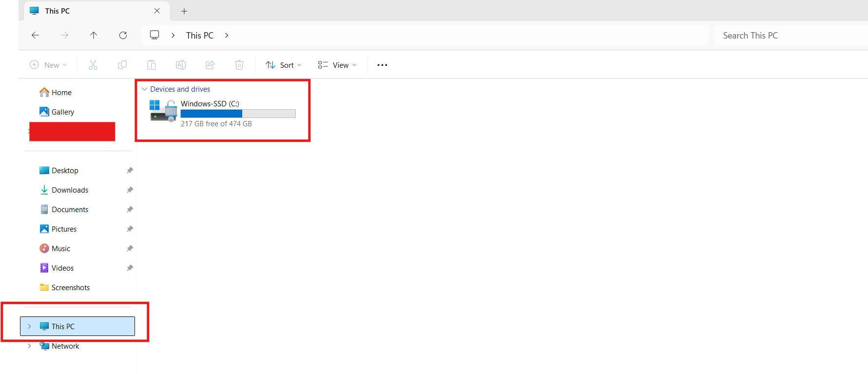
Task: Open Home in the navigation pane
Action: 61,93
